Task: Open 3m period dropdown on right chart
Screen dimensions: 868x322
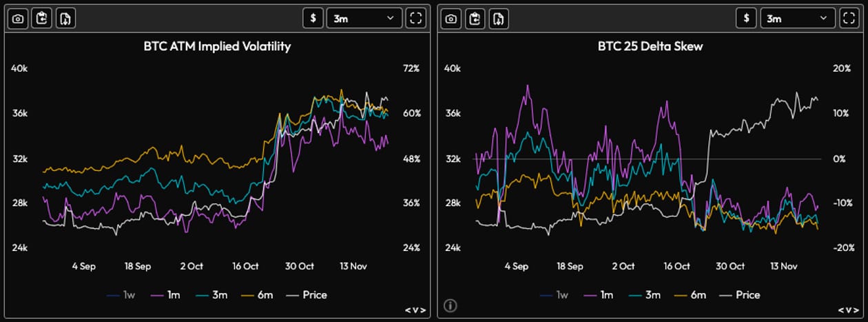Action: tap(796, 18)
